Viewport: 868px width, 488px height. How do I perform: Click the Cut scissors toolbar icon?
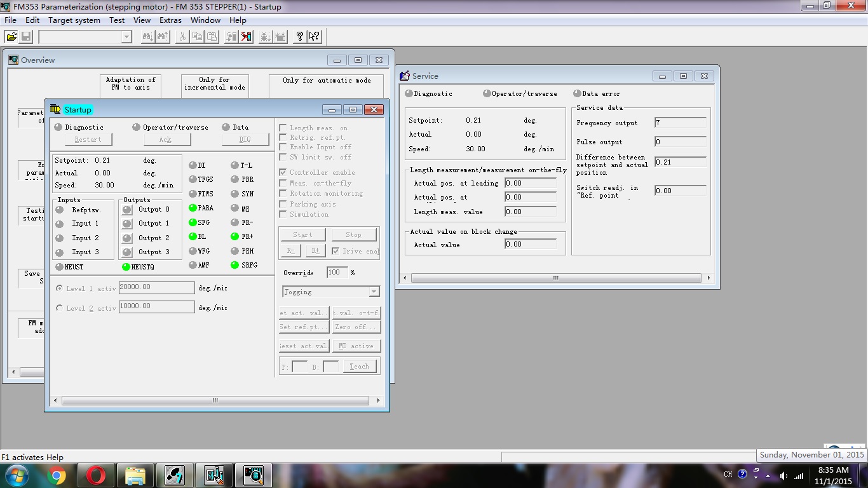pos(182,37)
